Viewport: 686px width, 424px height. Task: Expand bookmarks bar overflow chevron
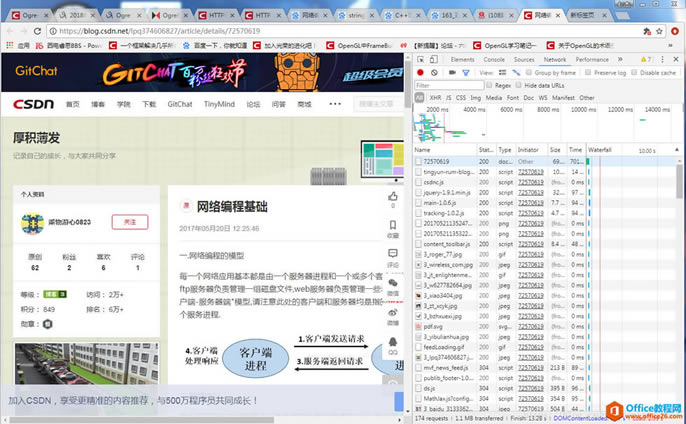click(x=670, y=45)
